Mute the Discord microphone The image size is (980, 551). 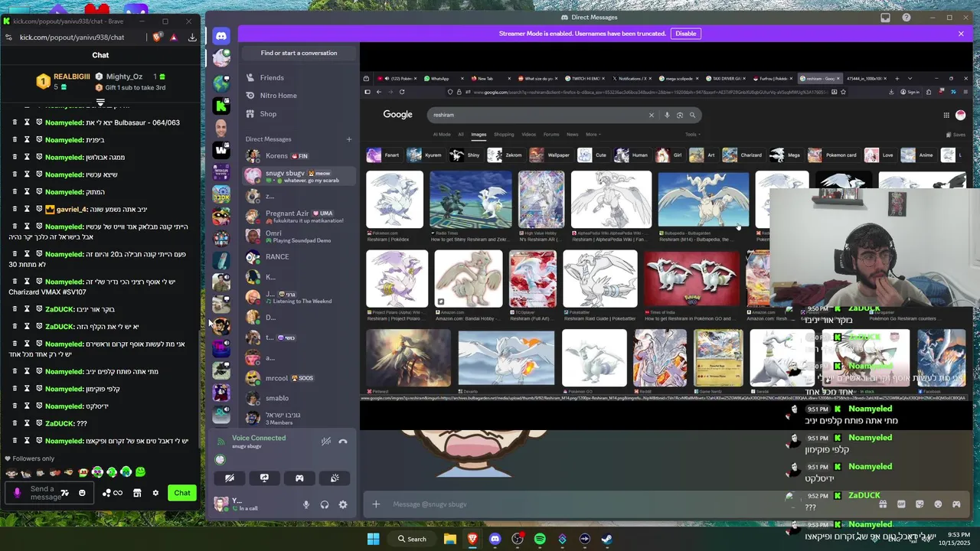click(x=306, y=504)
